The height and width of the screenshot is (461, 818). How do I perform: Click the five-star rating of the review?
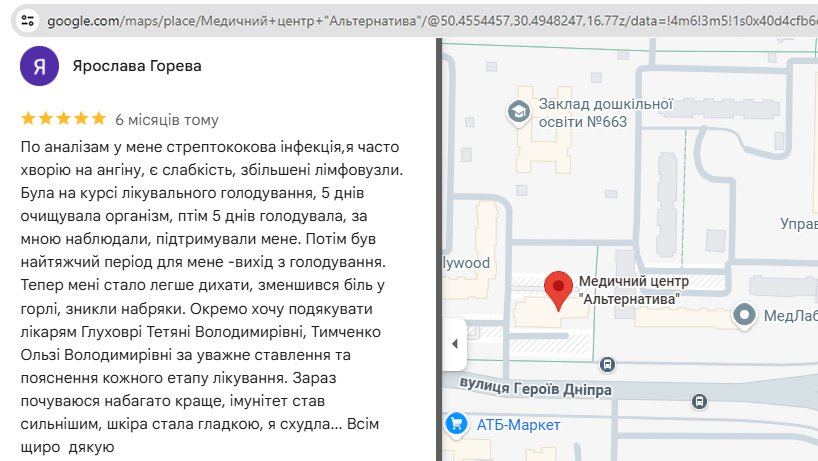point(62,119)
